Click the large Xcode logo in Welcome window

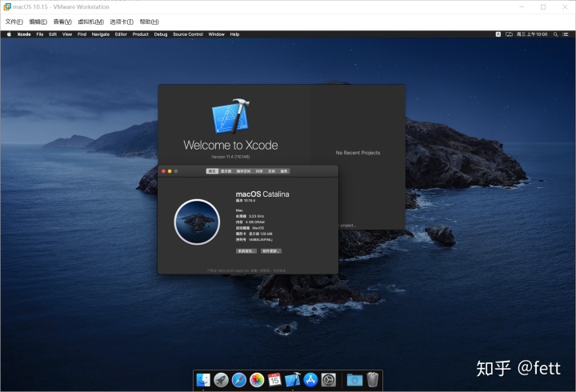click(x=230, y=116)
